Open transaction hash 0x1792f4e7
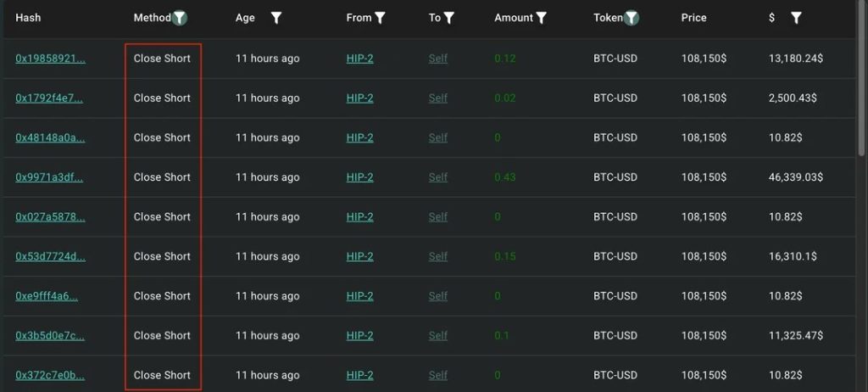 pyautogui.click(x=49, y=98)
